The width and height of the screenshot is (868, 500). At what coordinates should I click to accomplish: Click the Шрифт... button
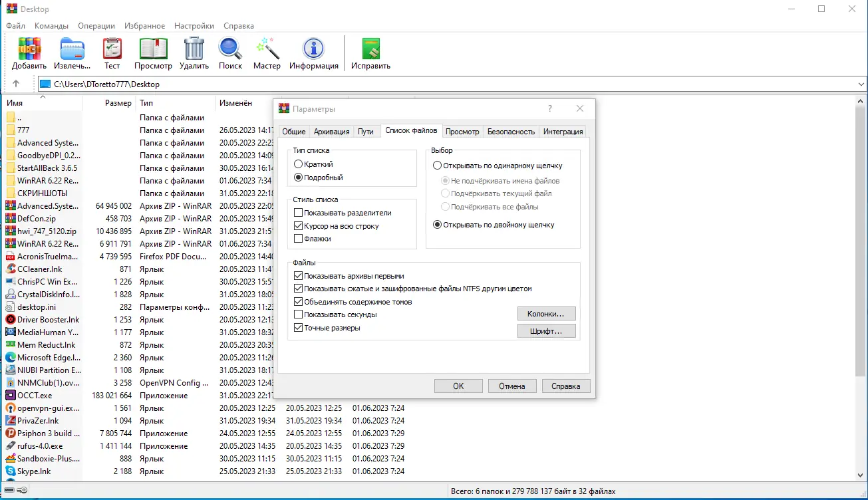546,331
